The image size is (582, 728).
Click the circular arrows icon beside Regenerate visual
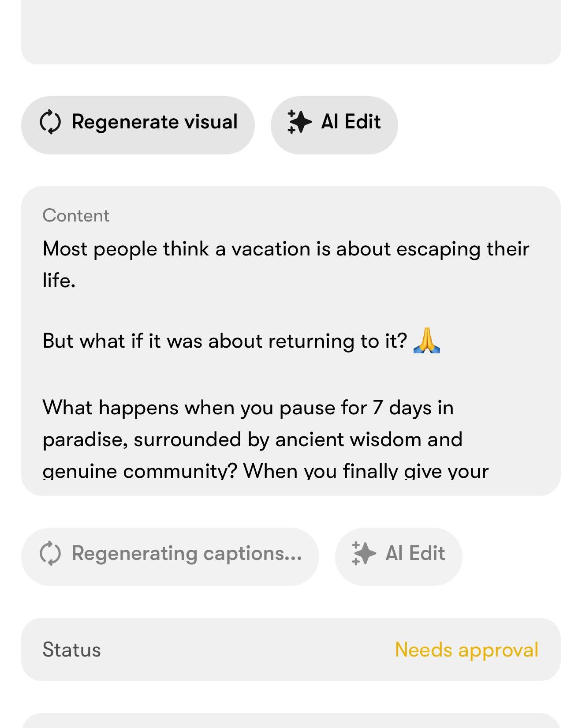click(x=50, y=122)
